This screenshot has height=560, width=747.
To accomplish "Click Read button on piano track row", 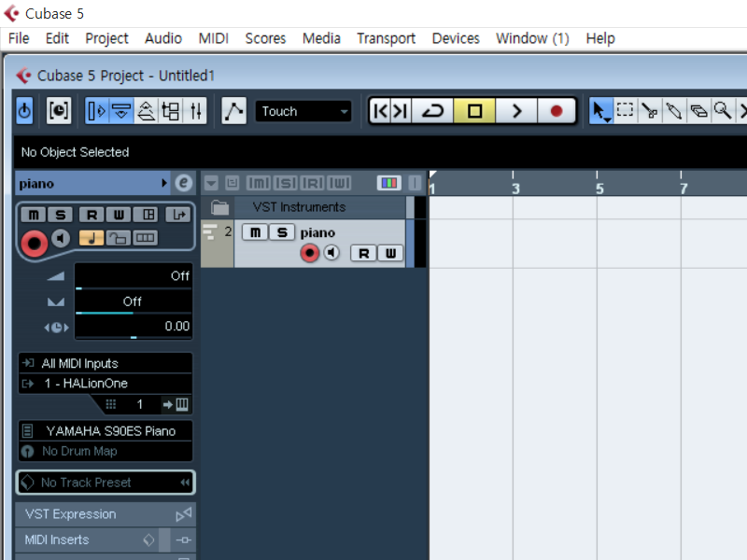I will click(x=363, y=253).
